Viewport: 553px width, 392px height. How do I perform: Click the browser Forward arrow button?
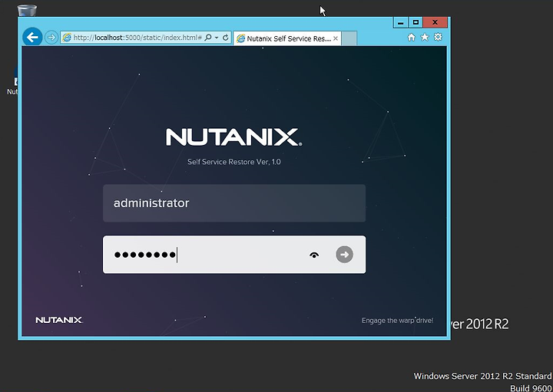[51, 38]
